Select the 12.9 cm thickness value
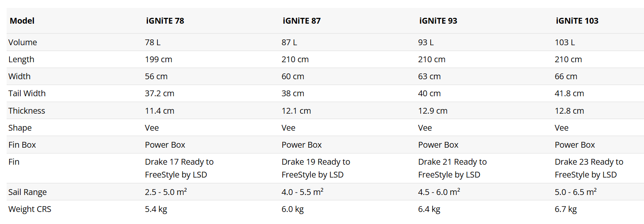Viewport: 644px width, 224px height. point(433,111)
